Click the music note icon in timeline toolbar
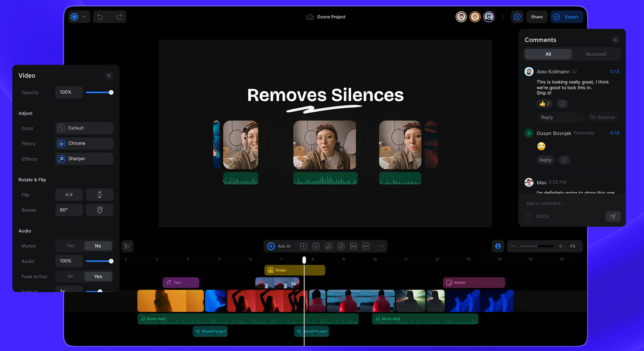The width and height of the screenshot is (644, 351). 341,246
